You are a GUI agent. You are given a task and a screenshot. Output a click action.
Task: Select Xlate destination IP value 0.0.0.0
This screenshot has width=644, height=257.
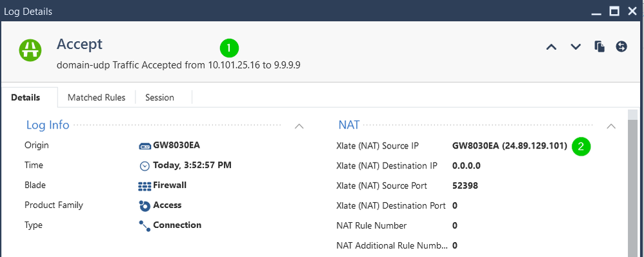pos(466,166)
